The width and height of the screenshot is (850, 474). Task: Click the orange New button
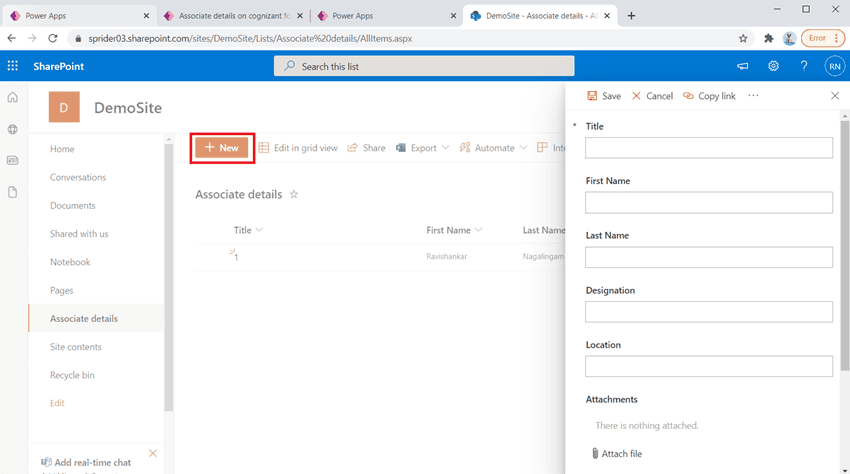(223, 148)
